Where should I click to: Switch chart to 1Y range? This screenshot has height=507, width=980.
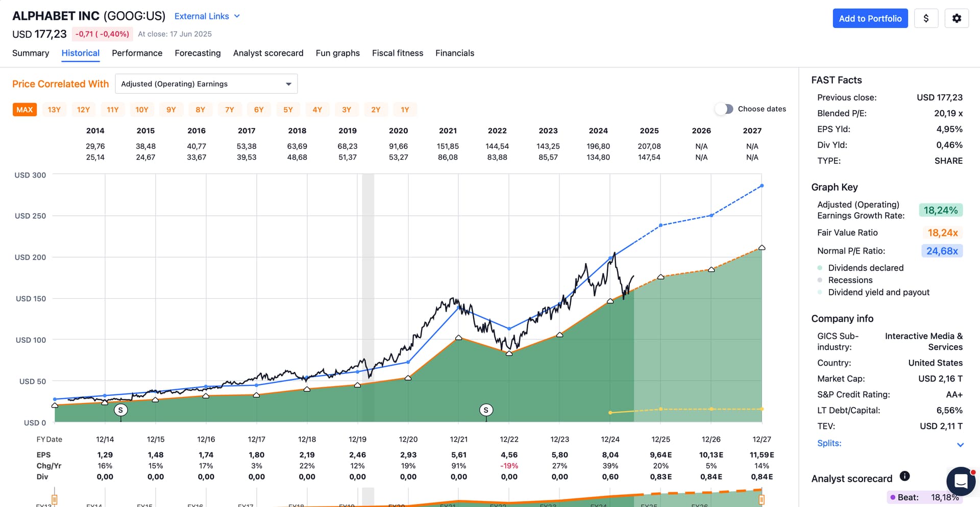click(405, 110)
